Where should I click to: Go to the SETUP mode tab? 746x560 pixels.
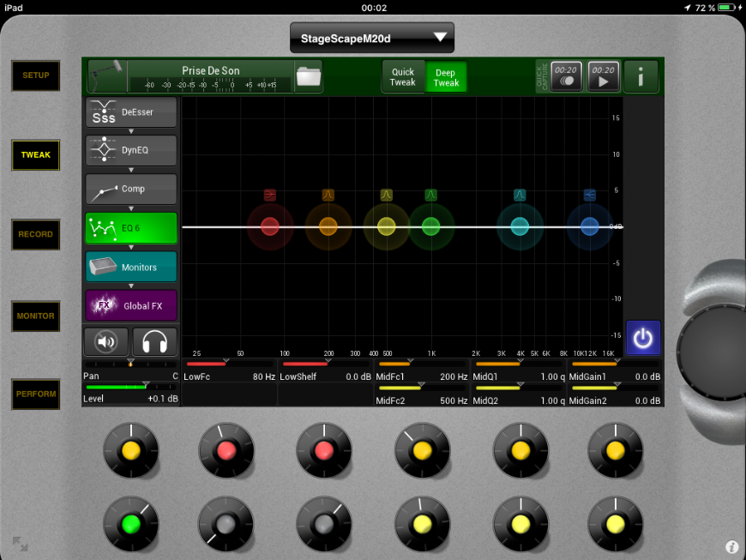tap(36, 75)
